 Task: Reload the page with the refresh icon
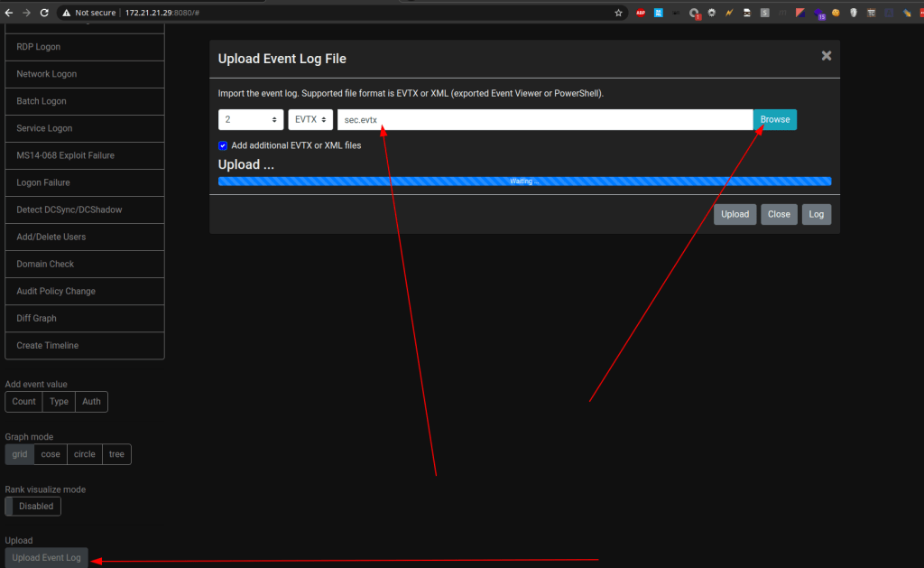coord(43,13)
